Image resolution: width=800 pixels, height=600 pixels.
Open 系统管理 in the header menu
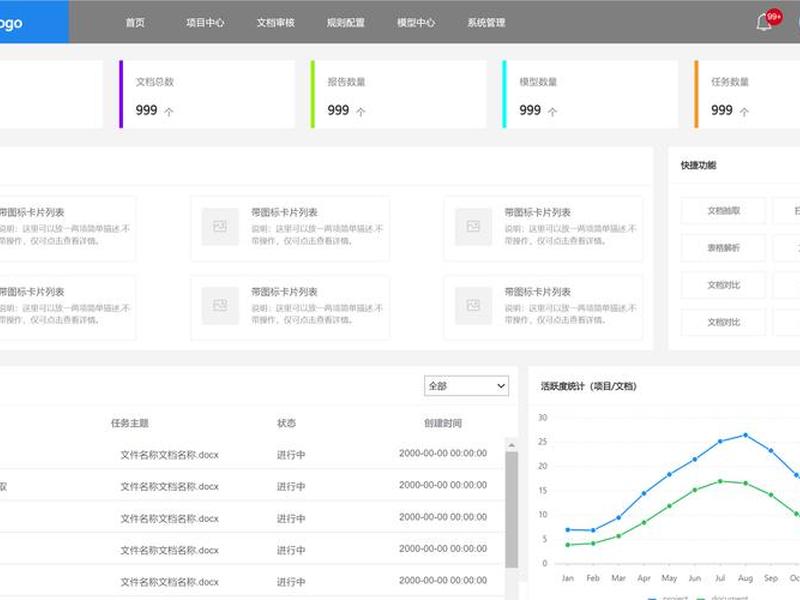click(x=486, y=22)
